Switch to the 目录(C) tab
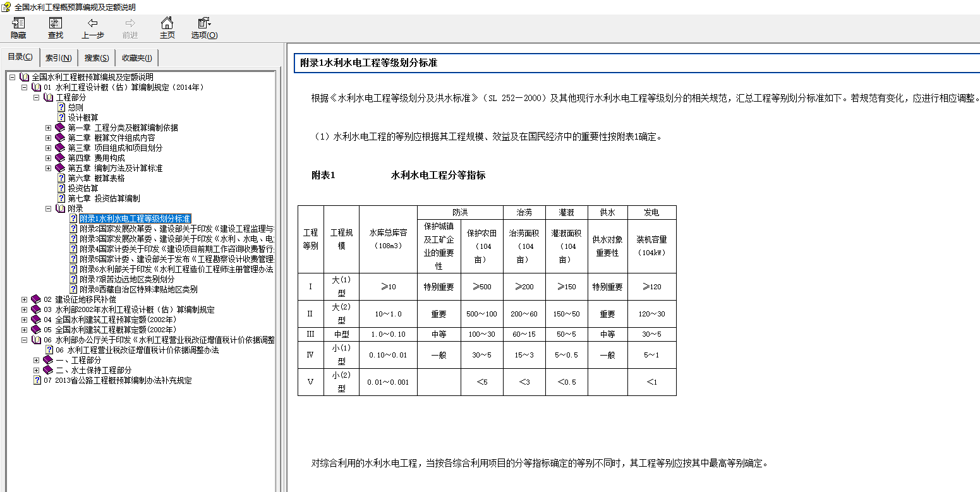This screenshot has width=980, height=492. click(x=20, y=57)
